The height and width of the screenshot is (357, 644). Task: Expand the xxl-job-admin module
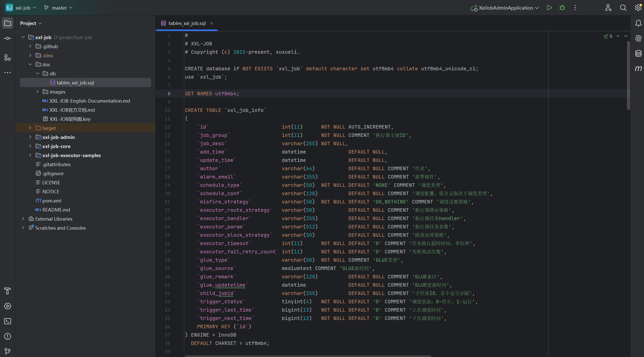[x=30, y=137]
